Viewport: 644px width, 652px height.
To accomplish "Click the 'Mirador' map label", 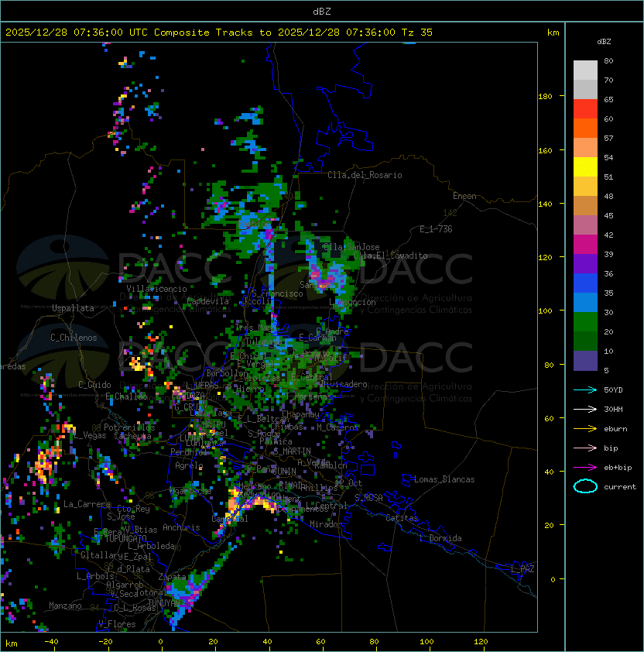I will (x=326, y=524).
